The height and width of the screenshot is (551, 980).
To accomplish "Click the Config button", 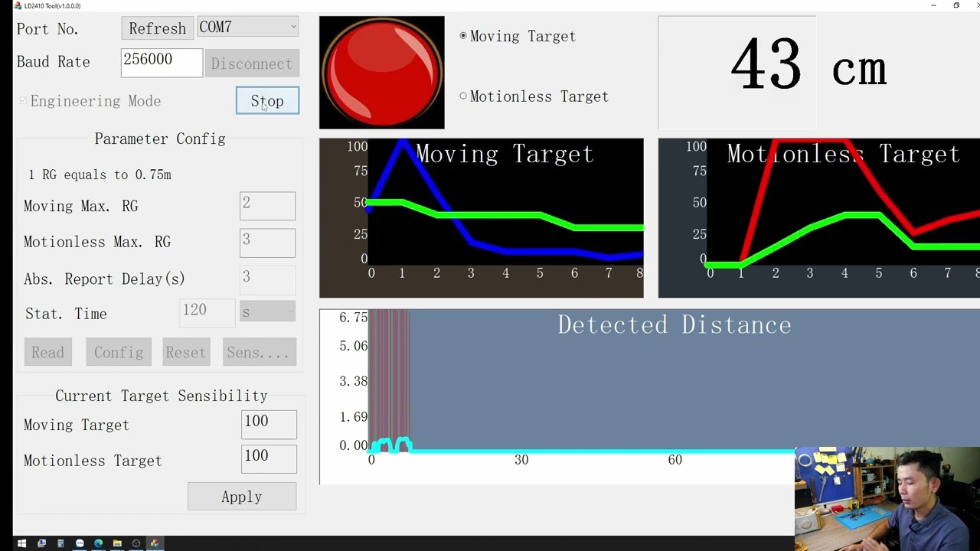I will (x=119, y=352).
